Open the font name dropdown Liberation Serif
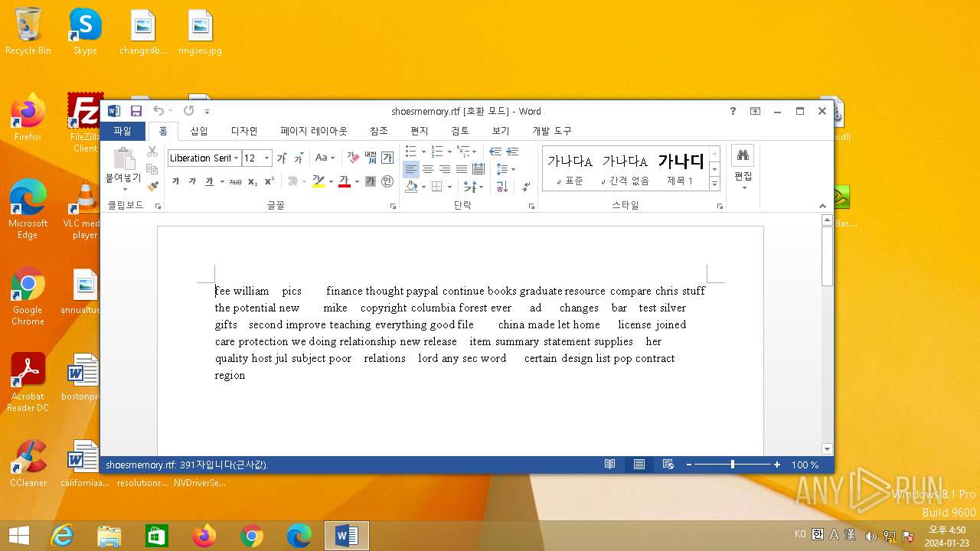Image resolution: width=980 pixels, height=551 pixels. click(x=237, y=158)
